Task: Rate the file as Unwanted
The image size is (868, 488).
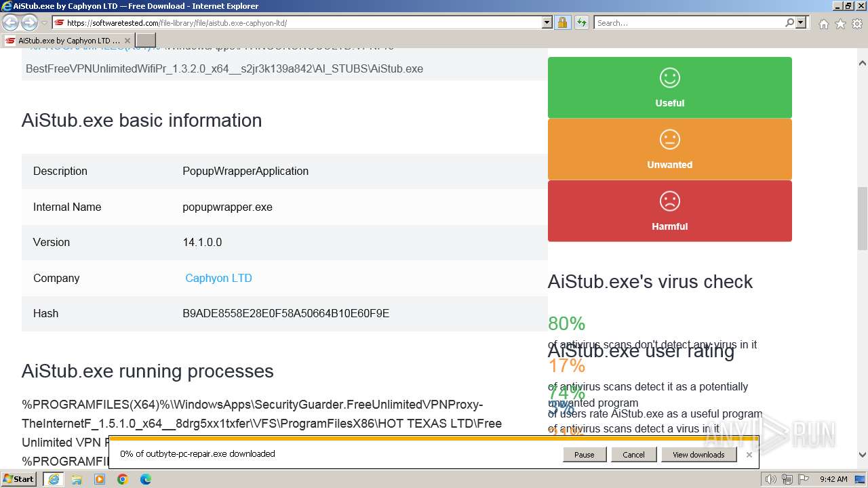Action: [x=670, y=149]
